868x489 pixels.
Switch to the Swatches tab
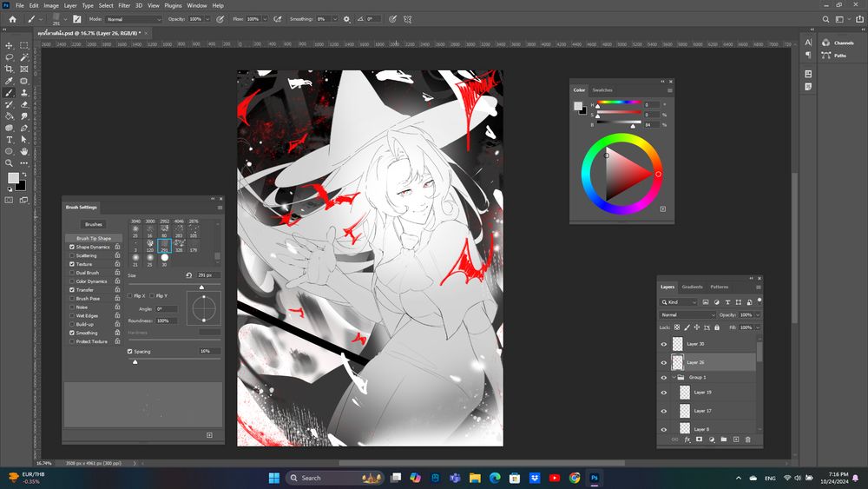(602, 89)
